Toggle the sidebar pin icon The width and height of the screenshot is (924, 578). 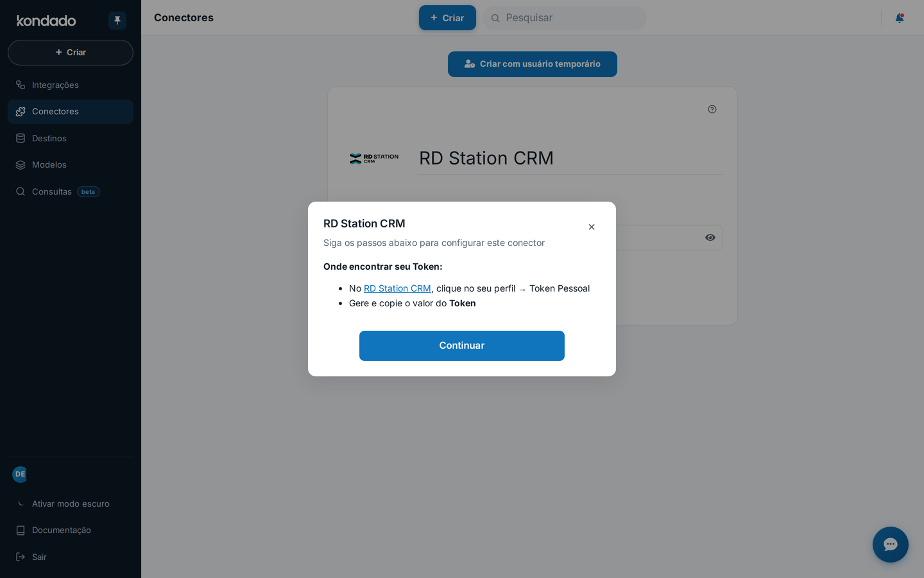tap(117, 21)
